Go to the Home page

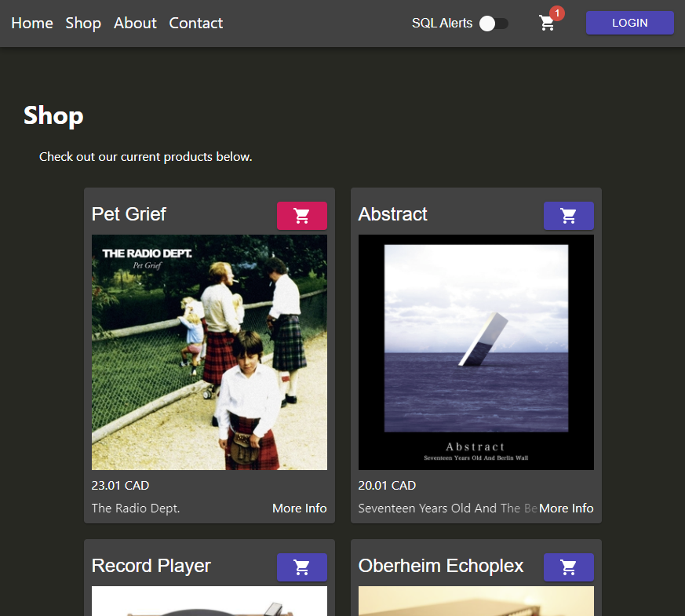[x=32, y=24]
